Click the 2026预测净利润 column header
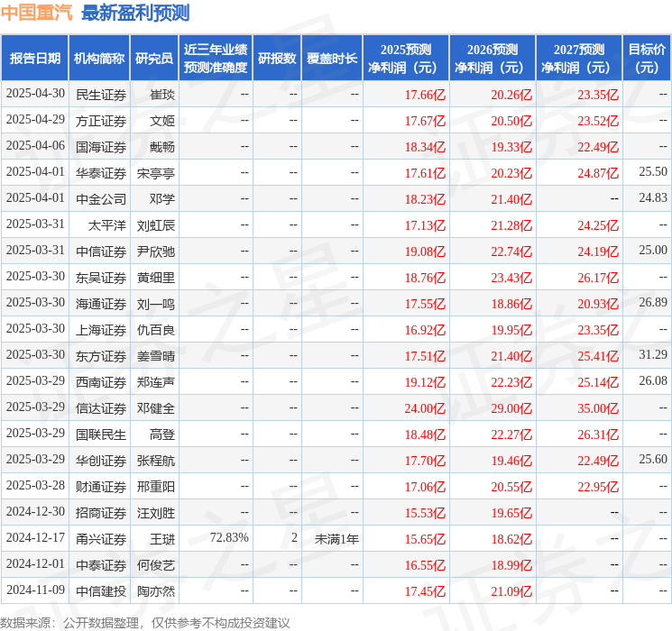 (492, 59)
